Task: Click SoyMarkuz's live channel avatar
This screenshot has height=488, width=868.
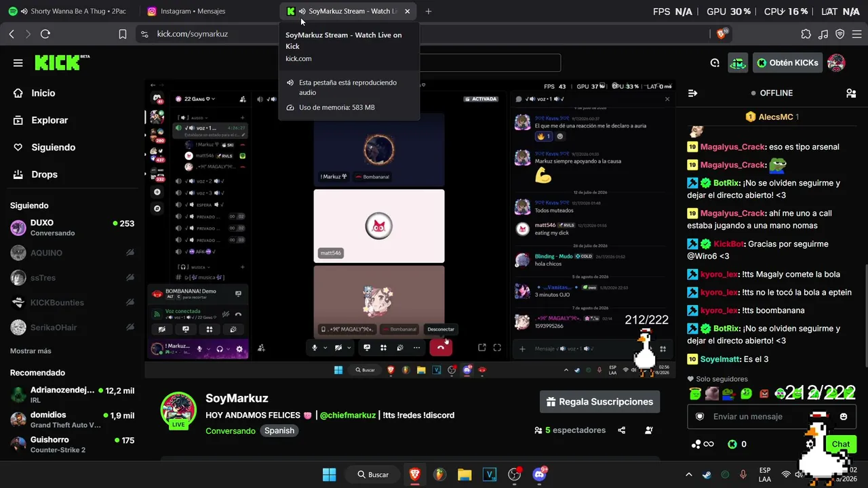Action: (x=178, y=410)
